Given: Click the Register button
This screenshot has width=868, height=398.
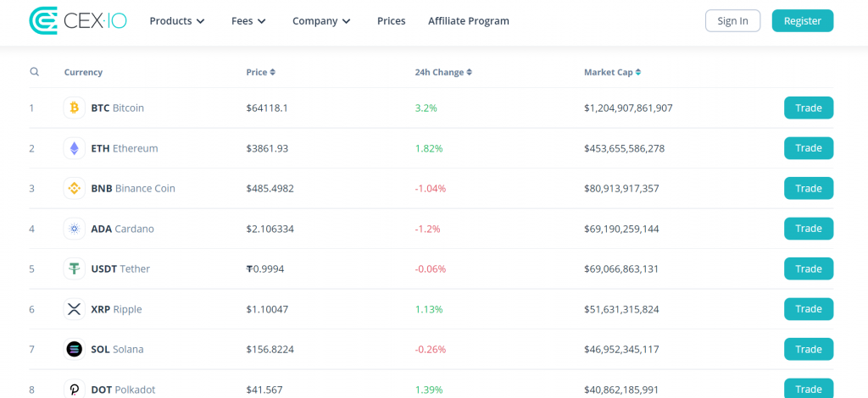Looking at the screenshot, I should [803, 21].
